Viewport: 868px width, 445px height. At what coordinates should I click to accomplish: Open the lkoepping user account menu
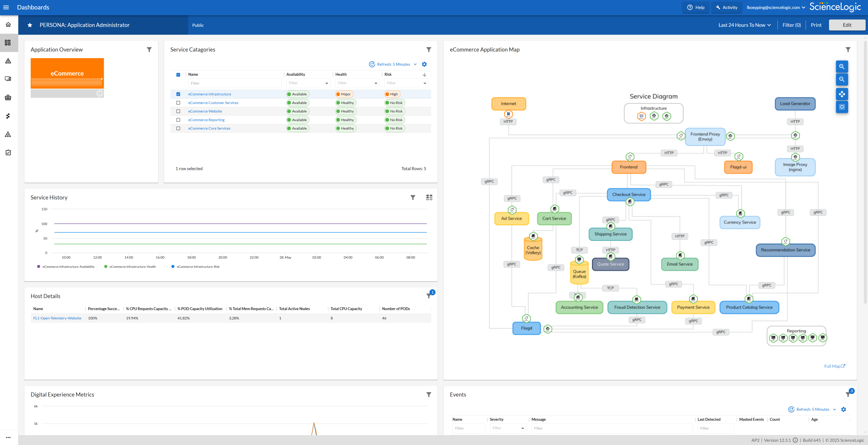(x=776, y=7)
